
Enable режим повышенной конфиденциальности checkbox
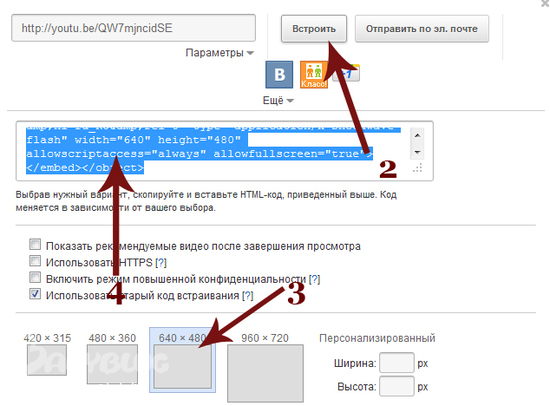35,277
